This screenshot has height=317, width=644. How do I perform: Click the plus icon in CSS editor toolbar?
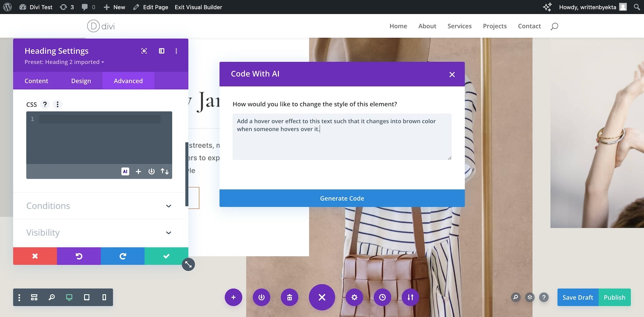click(138, 172)
